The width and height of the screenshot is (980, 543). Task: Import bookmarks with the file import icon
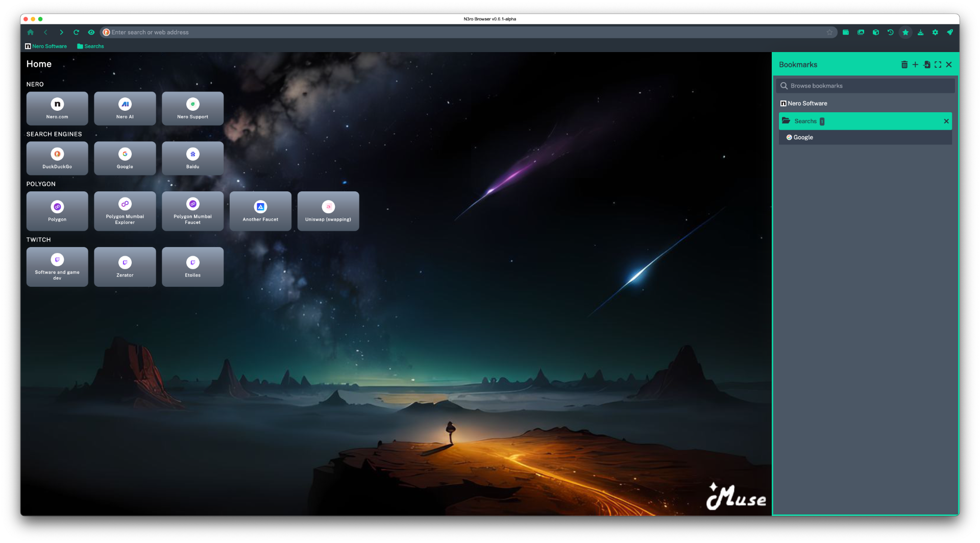click(x=927, y=65)
